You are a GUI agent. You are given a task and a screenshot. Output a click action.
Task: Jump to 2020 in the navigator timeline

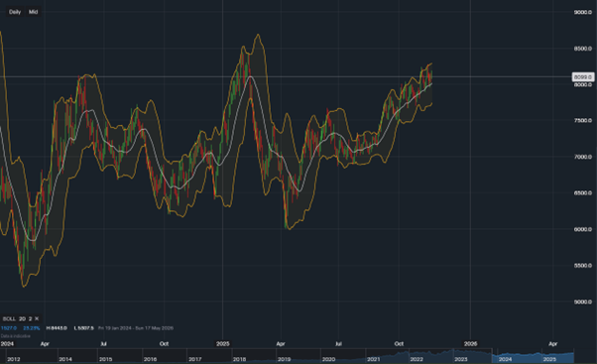[328, 359]
